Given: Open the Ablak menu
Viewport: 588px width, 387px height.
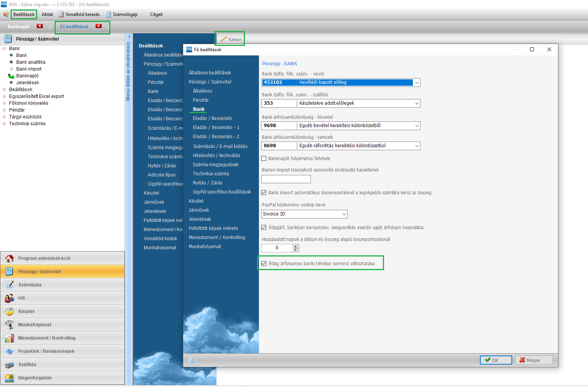Looking at the screenshot, I should point(47,14).
